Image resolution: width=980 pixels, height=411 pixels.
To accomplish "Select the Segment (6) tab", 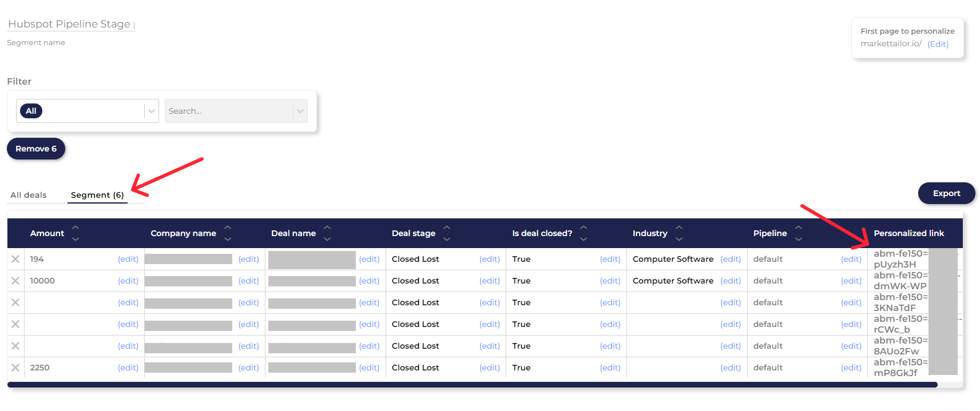I will (97, 195).
